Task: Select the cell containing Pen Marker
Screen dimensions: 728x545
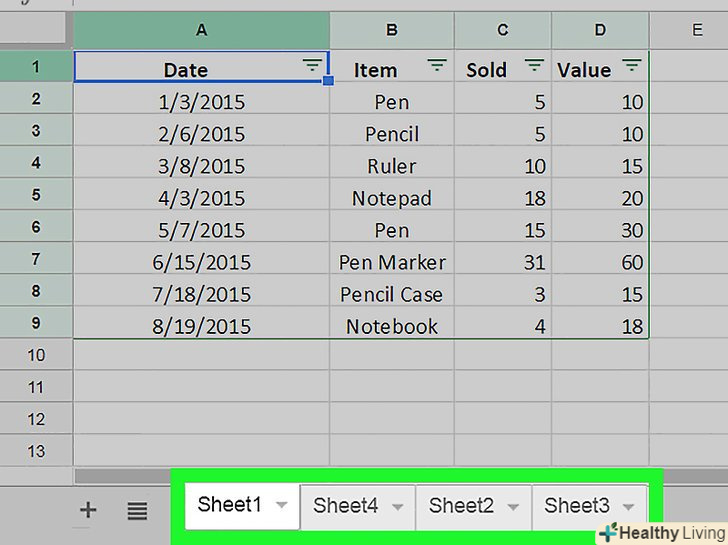Action: 392,262
